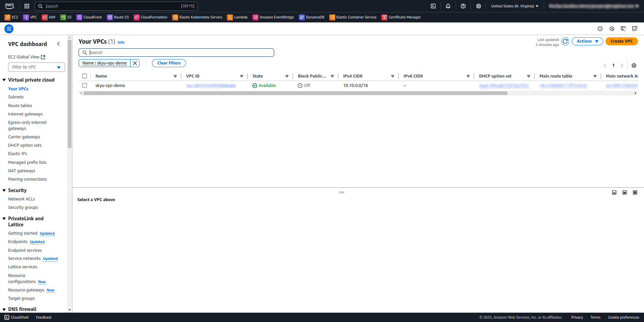This screenshot has height=322, width=644.
Task: Launch CloudShell from the top bar icon
Action: coord(433,6)
